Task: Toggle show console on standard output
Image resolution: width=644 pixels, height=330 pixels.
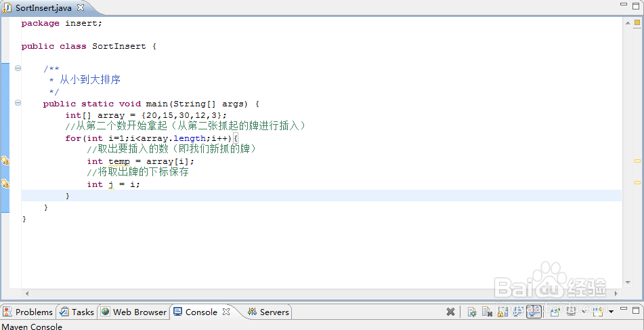Action: coord(518,312)
